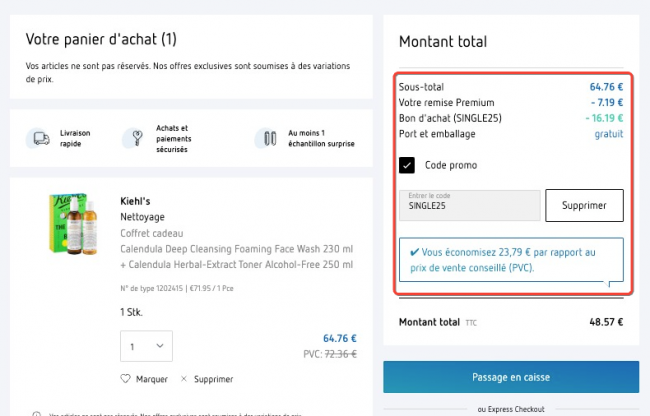
Task: Click the Kiehl's brand name
Action: point(135,201)
